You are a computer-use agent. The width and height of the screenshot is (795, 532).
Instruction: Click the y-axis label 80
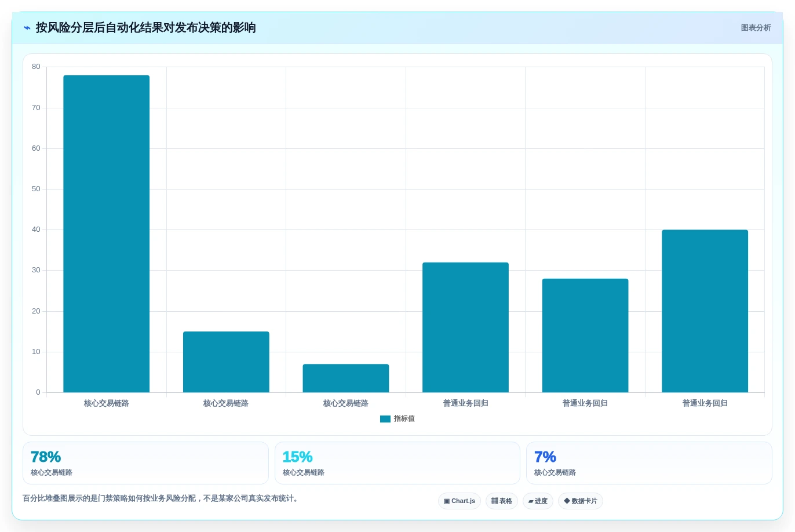36,67
